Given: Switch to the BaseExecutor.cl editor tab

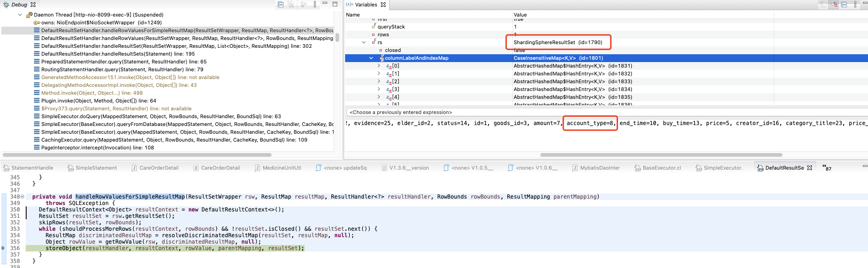Looking at the screenshot, I should click(x=658, y=168).
